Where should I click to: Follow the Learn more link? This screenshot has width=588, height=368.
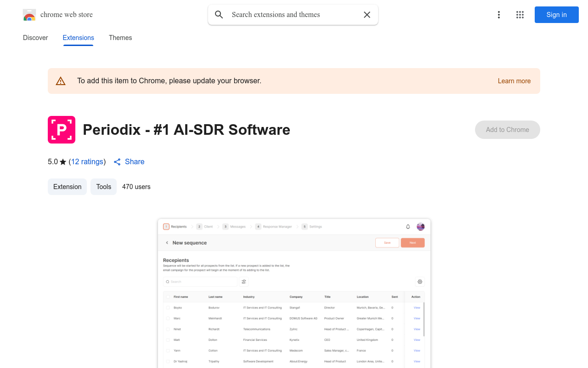point(514,81)
